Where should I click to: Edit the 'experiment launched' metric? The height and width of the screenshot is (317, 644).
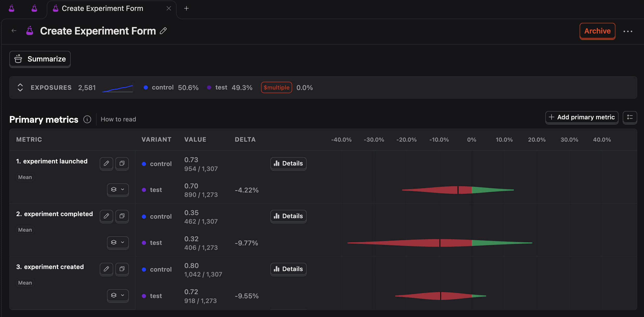pos(106,163)
